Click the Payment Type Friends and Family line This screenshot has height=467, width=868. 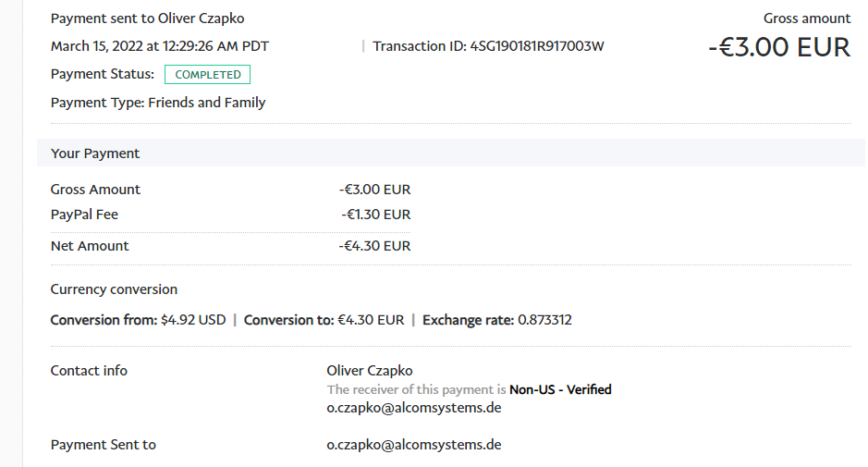(158, 103)
